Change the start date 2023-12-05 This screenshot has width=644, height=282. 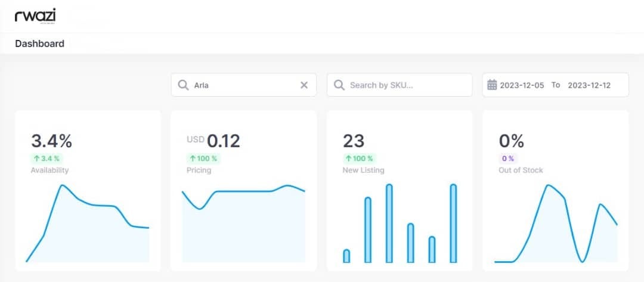(522, 85)
